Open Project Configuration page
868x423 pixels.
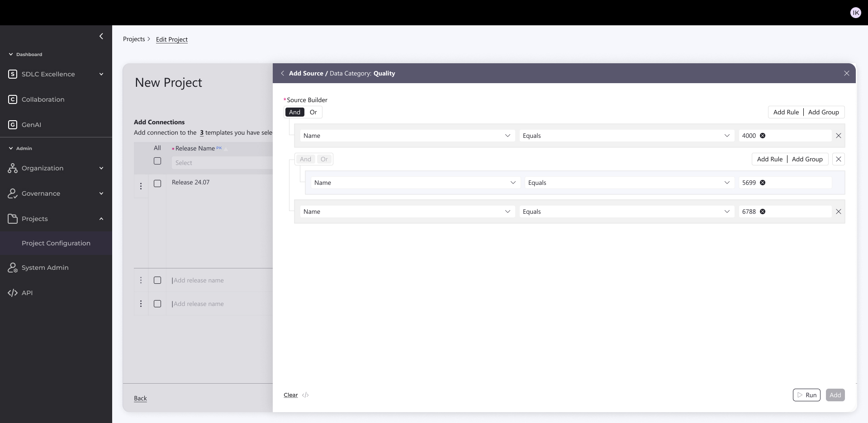point(56,243)
